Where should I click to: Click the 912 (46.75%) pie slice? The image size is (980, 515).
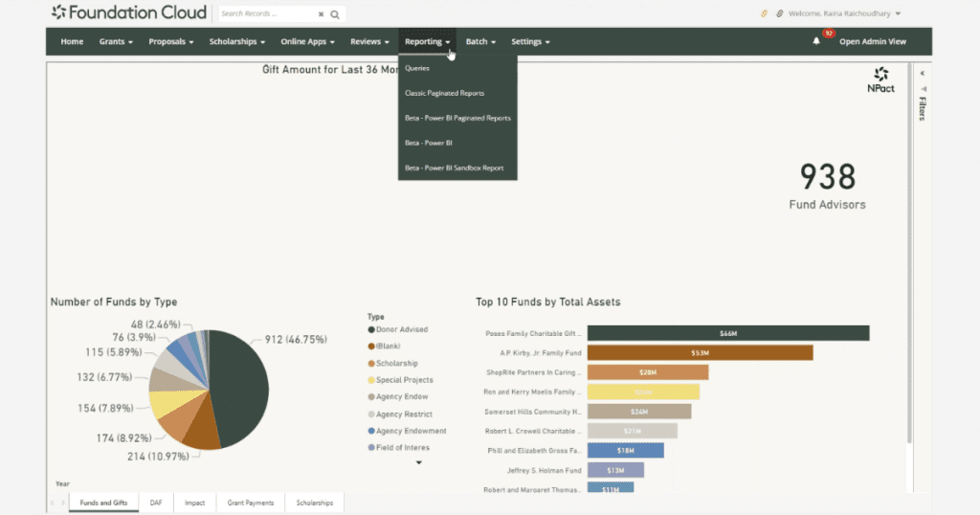coord(240,388)
